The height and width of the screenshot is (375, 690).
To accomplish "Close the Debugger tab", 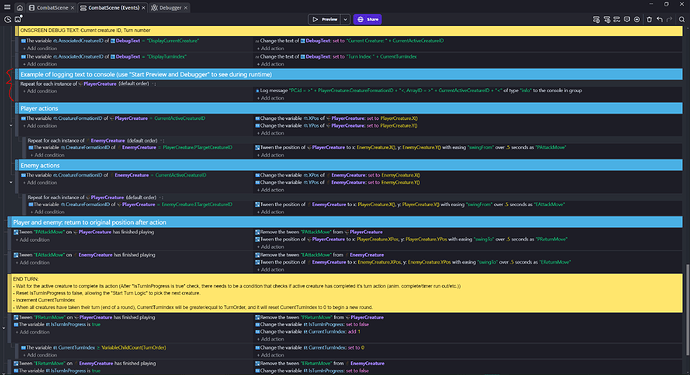I will pos(186,8).
